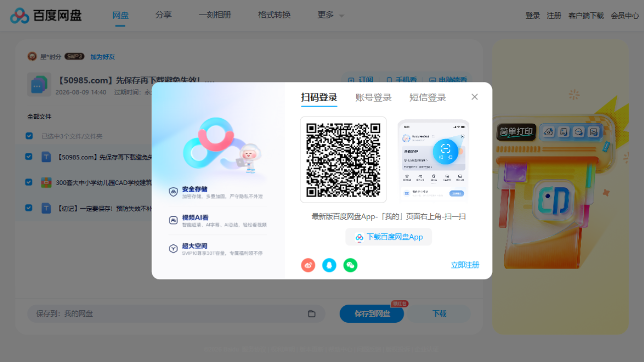Click the 订阅 button
This screenshot has width=644, height=362.
(361, 79)
